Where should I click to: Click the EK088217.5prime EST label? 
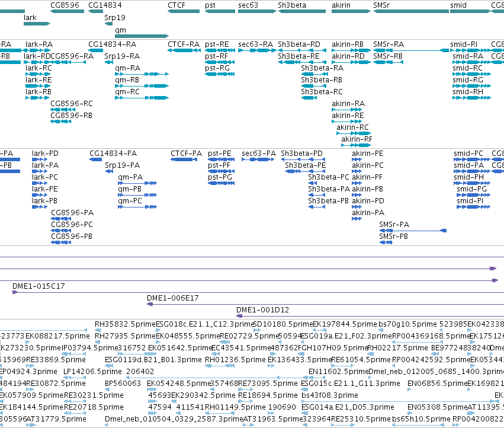point(57,336)
